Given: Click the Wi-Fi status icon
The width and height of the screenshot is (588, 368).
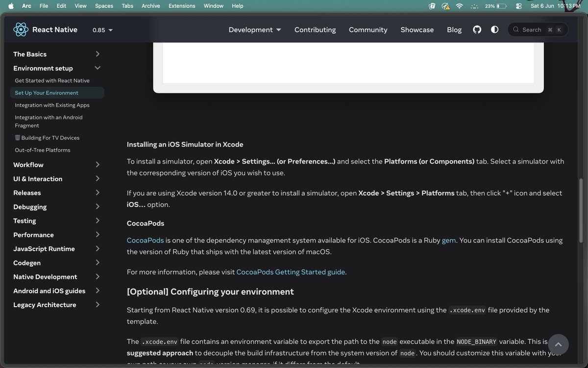Looking at the screenshot, I should [x=459, y=6].
